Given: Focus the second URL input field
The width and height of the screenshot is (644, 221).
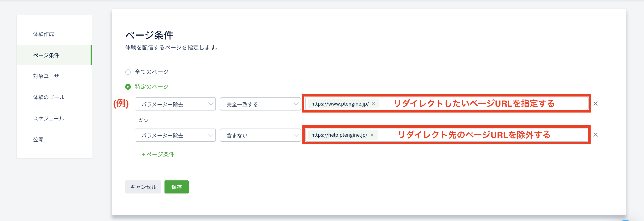Looking at the screenshot, I should pyautogui.click(x=447, y=135).
